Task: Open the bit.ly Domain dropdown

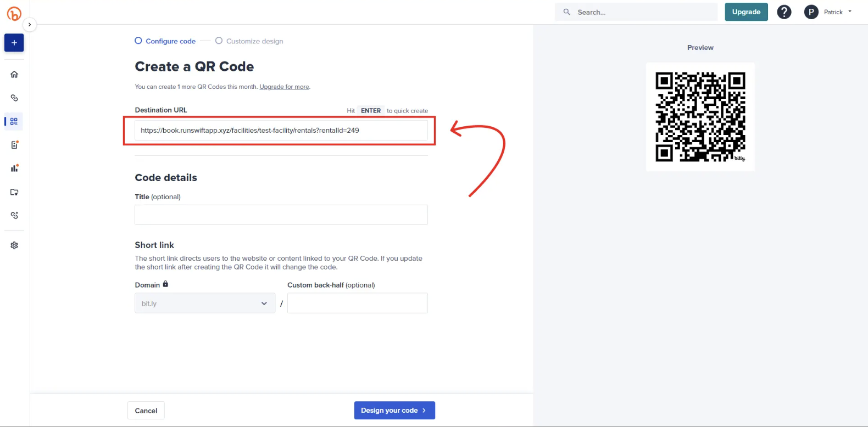Action: click(205, 303)
